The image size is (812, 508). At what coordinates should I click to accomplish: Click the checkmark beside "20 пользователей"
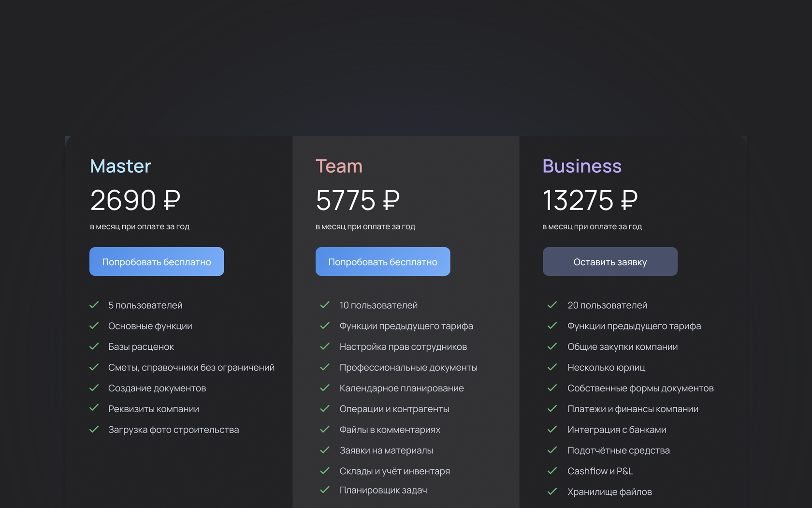coord(552,305)
